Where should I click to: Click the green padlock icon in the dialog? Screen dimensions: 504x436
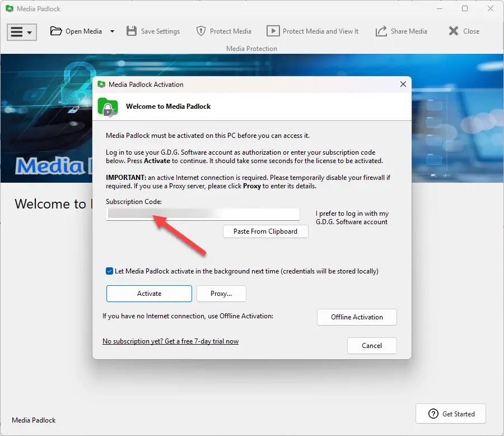[x=108, y=106]
